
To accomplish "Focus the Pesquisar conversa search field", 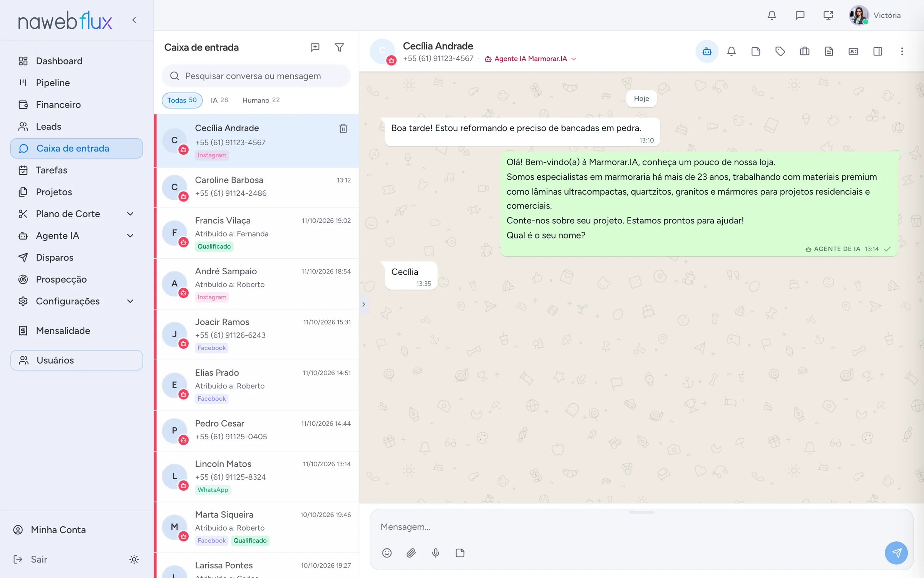I will [x=256, y=76].
